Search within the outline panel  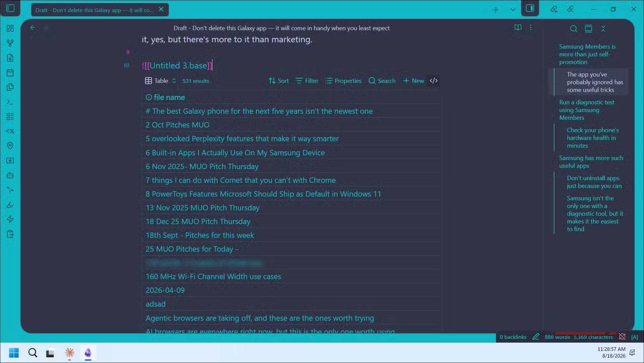pos(574,28)
